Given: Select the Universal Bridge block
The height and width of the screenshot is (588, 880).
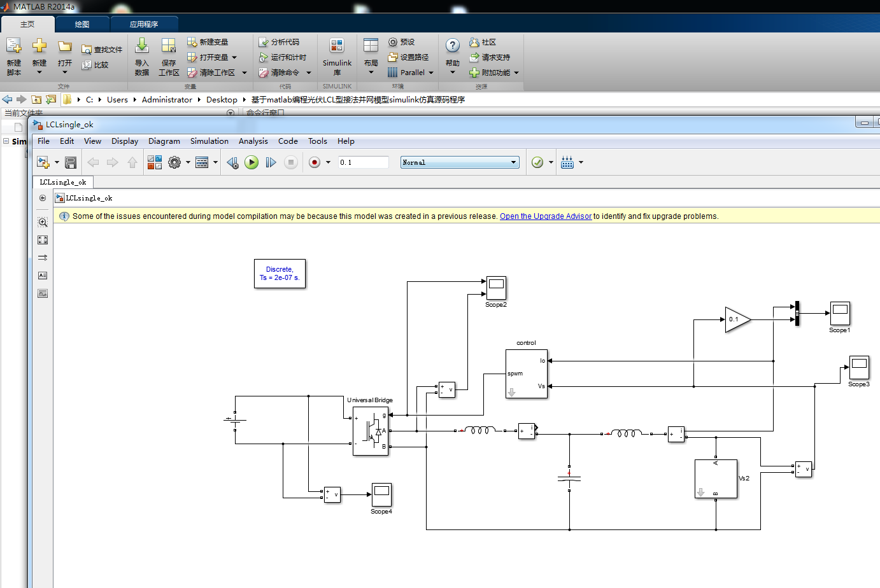Looking at the screenshot, I should 371,431.
